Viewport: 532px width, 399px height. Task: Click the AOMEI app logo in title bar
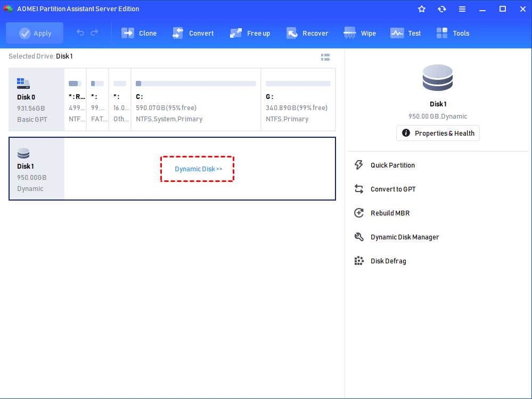[8, 9]
